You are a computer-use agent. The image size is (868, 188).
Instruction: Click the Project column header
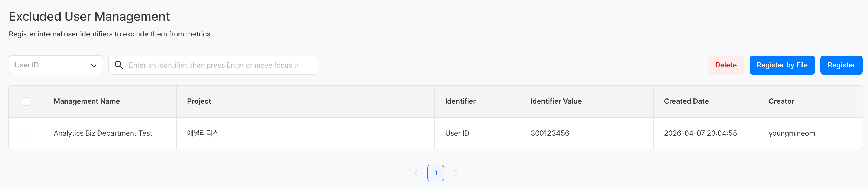(x=199, y=101)
